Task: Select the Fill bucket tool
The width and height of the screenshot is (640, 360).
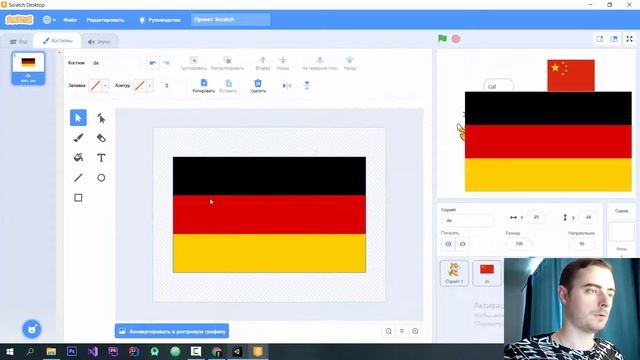Action: 78,158
